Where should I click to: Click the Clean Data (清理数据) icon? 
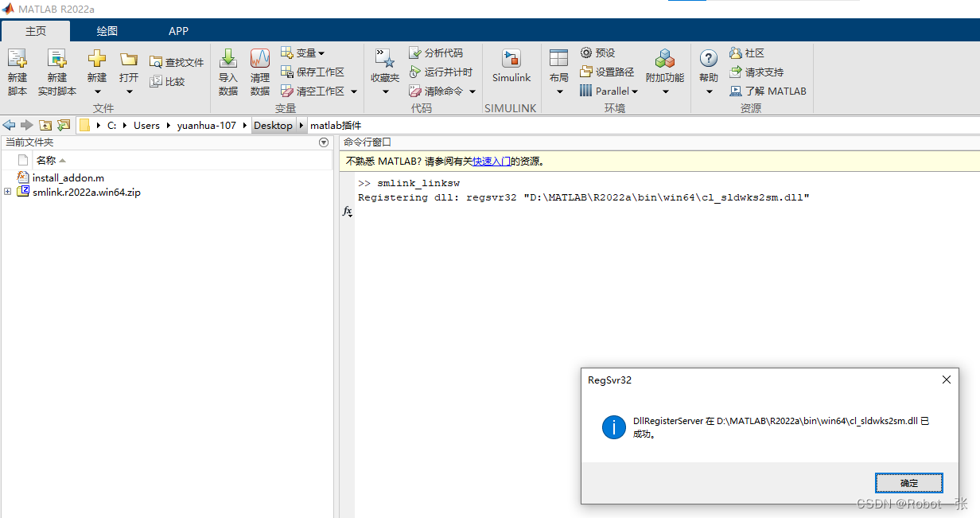(x=260, y=59)
